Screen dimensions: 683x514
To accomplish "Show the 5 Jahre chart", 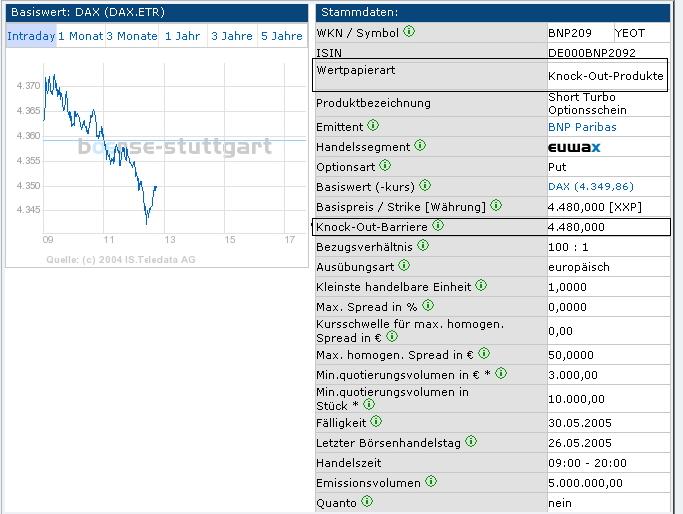I will 282,36.
